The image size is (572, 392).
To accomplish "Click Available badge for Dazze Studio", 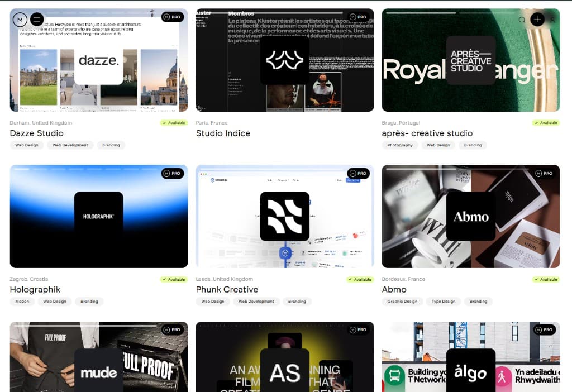I will point(174,123).
